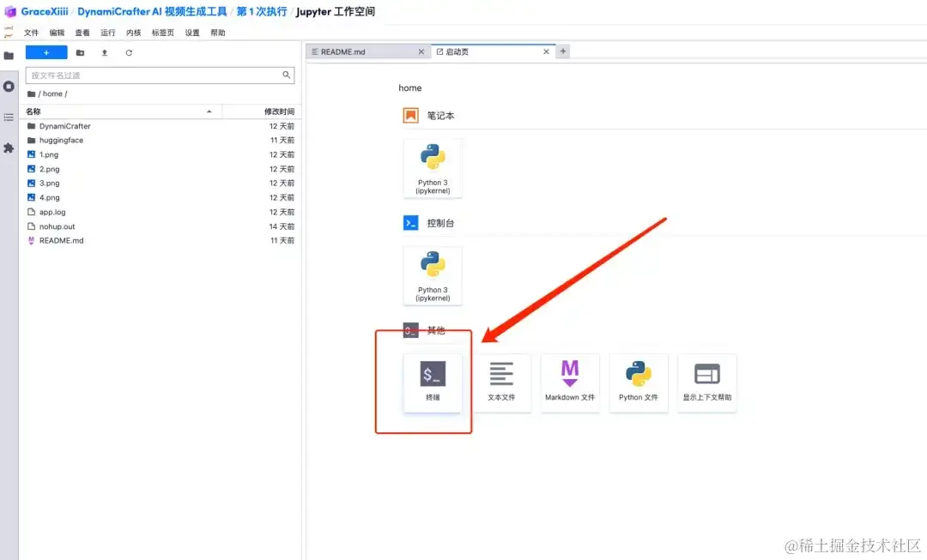
Task: Launch Python 3 console under 控制台
Action: [x=433, y=276]
